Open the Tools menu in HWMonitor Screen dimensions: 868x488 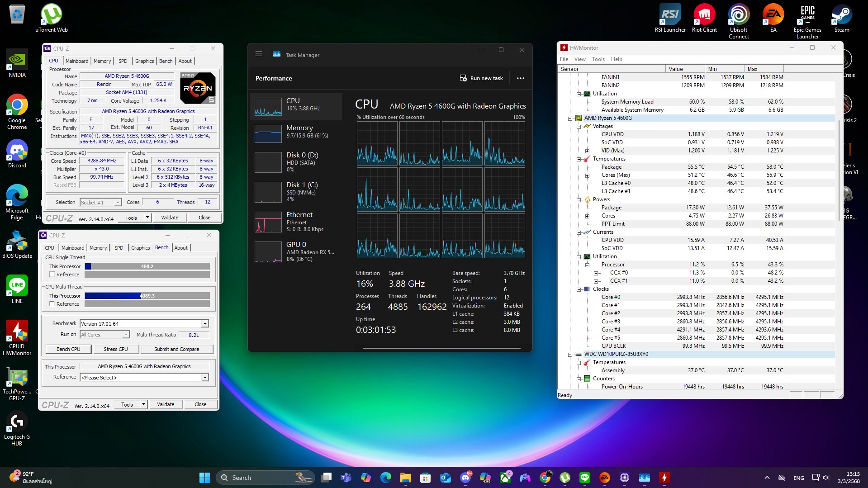598,59
